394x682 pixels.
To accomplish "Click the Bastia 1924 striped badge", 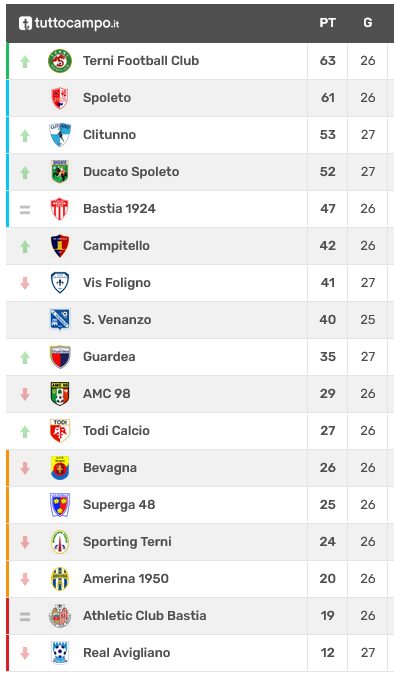I will [60, 209].
